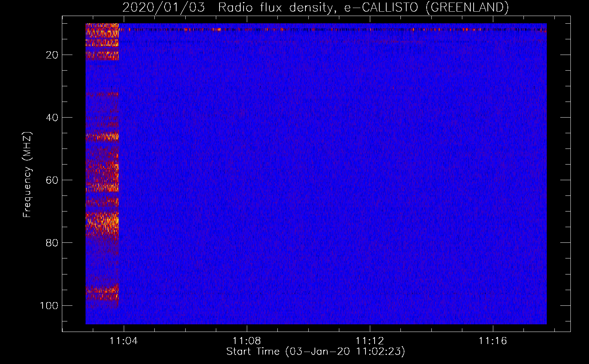589x364 pixels.
Task: Click the 20 frequency tick label
Action: [52, 55]
